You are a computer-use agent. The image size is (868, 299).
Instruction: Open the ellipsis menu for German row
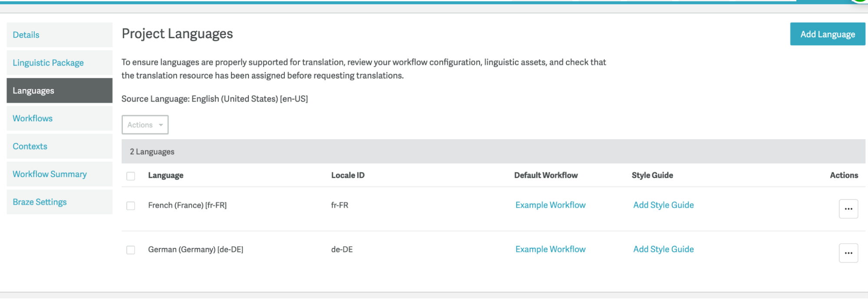tap(848, 253)
